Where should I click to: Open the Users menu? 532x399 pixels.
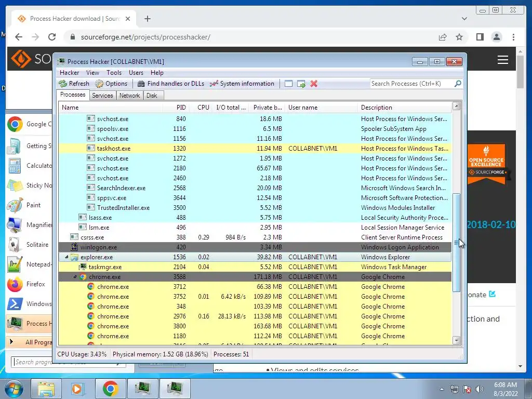point(136,73)
